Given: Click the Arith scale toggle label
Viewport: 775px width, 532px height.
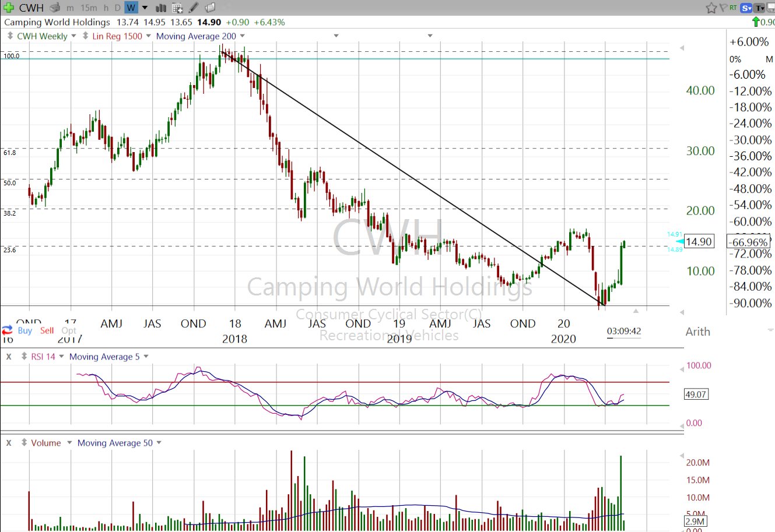Looking at the screenshot, I should [698, 332].
